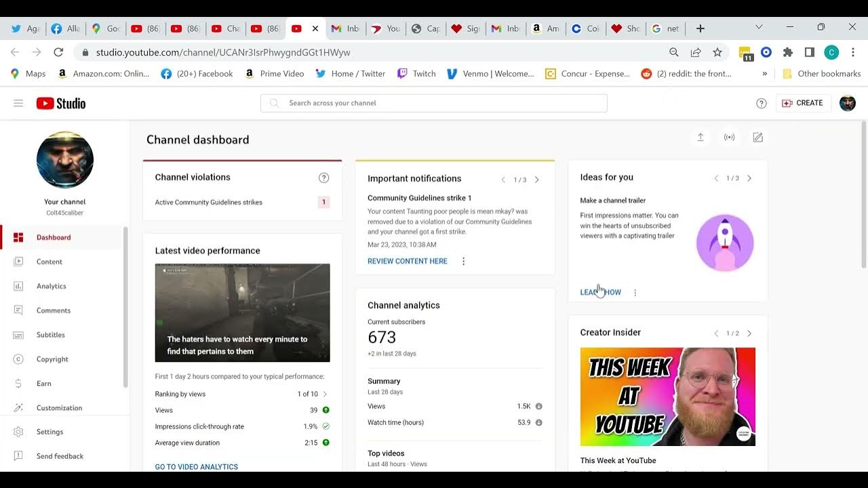
Task: Close the active YouTube Studio tab
Action: coord(315,28)
